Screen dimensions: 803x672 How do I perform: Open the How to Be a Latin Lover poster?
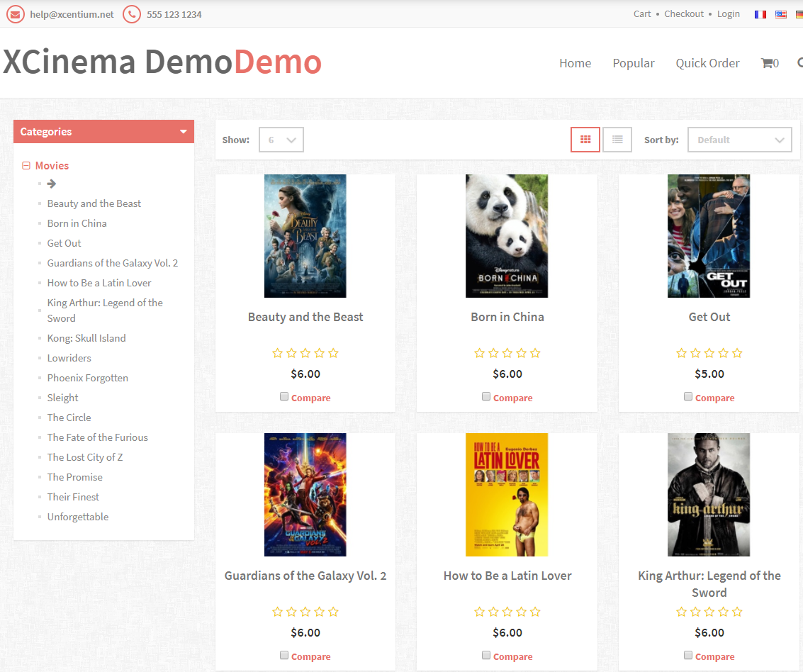coord(507,495)
